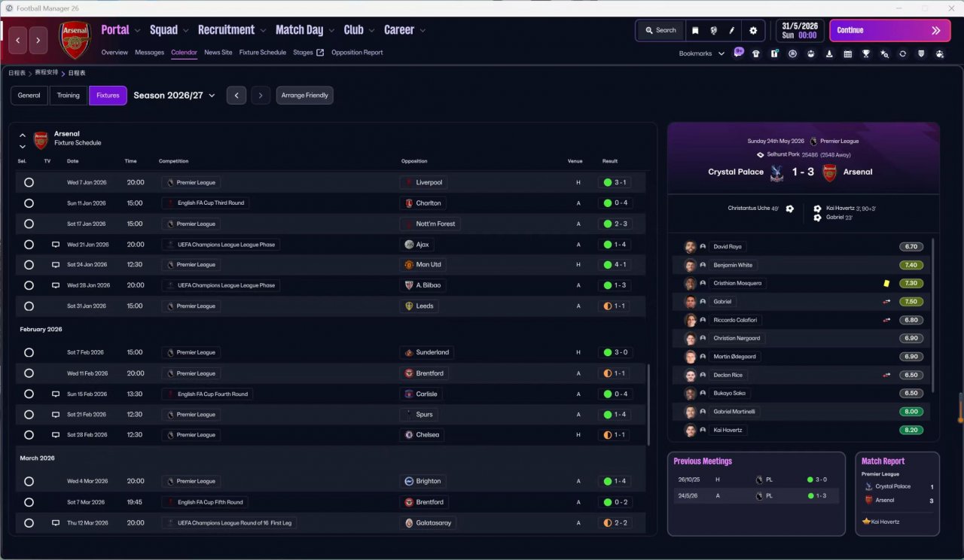Open the Messages tab
The width and height of the screenshot is (964, 560).
(x=149, y=53)
